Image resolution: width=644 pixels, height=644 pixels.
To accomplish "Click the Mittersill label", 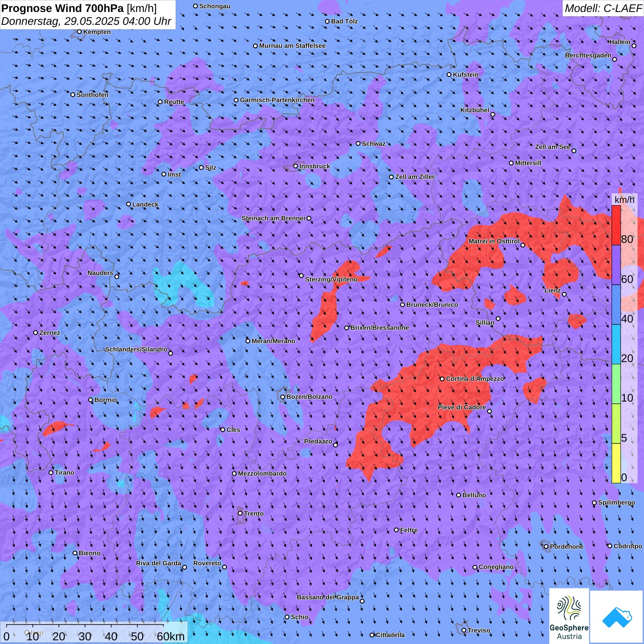I will tap(528, 163).
